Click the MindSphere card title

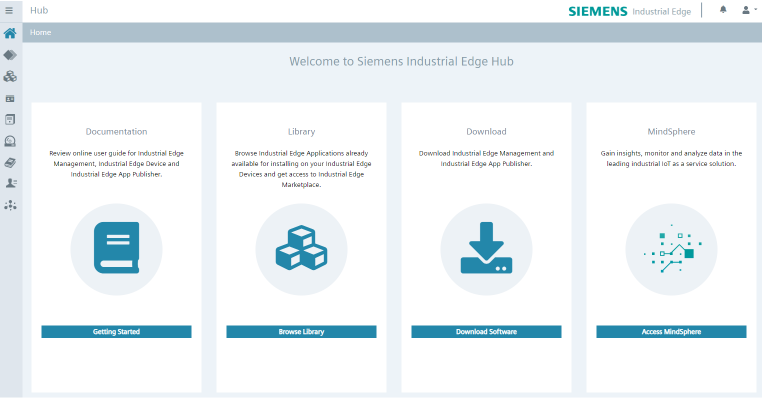point(671,131)
